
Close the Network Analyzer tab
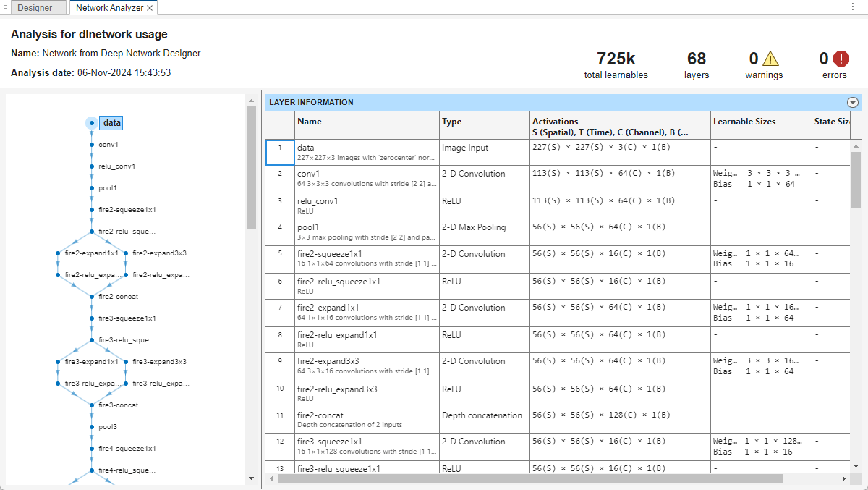150,8
